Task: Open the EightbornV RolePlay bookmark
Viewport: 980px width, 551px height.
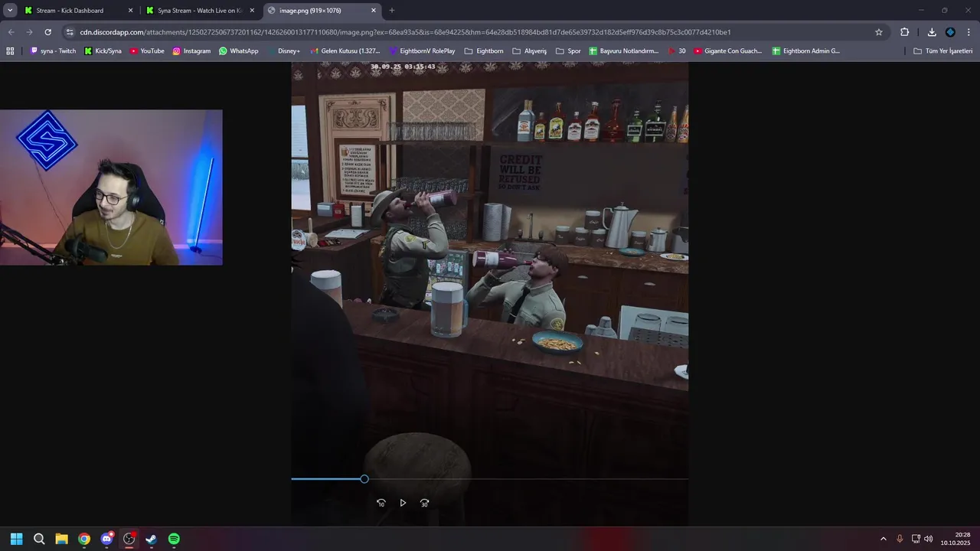Action: 422,51
